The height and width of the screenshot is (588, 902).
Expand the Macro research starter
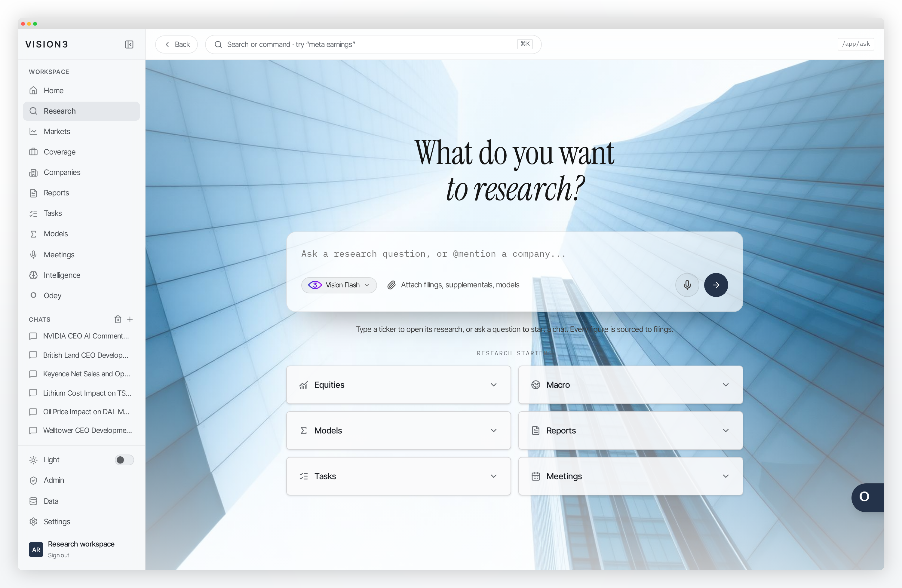[630, 385]
